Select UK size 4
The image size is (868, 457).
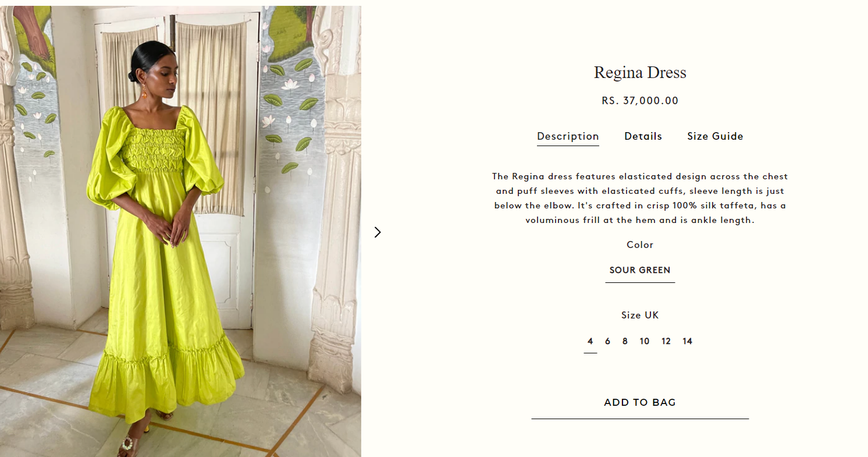(x=590, y=342)
